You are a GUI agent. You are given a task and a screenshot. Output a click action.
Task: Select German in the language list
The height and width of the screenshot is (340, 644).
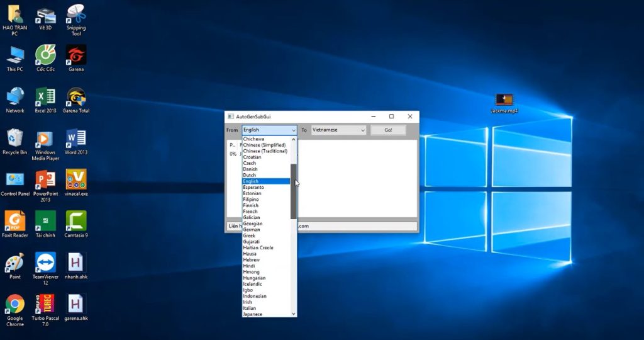click(x=252, y=230)
